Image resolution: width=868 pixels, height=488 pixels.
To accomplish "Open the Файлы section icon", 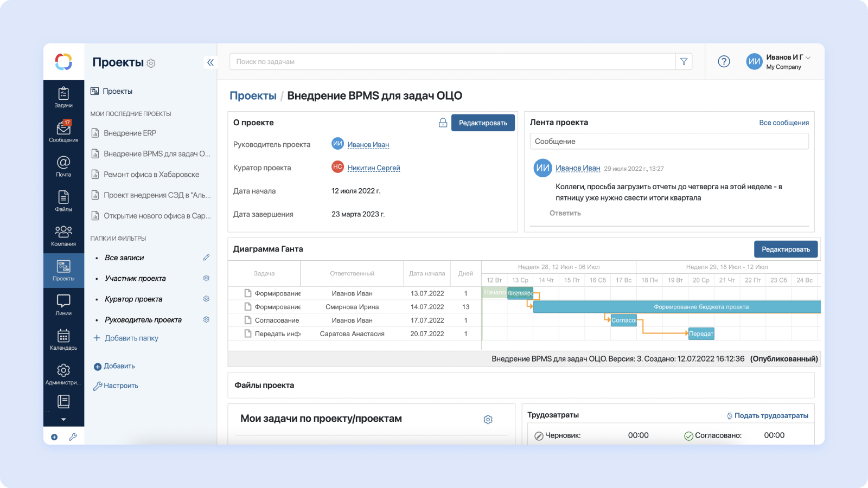I will [63, 201].
